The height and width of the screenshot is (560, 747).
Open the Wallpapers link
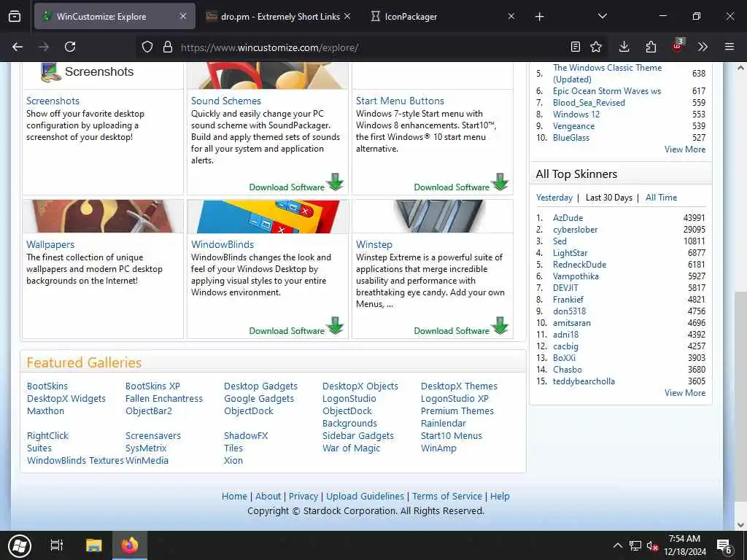point(50,244)
